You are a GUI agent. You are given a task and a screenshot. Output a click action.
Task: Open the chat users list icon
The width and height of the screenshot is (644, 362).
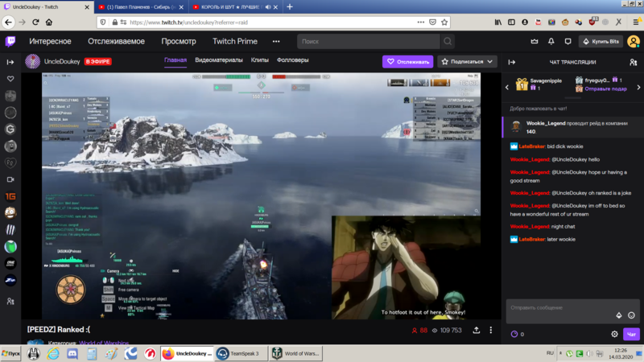(633, 63)
